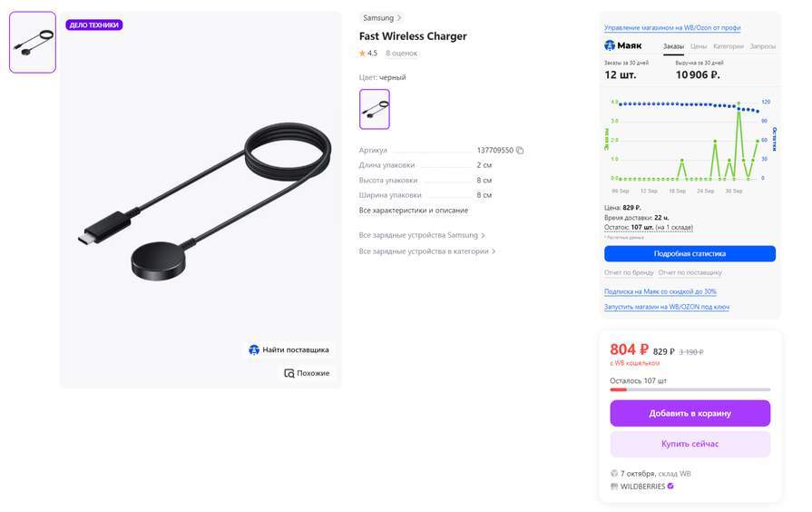Switch to the Цены tab
The width and height of the screenshot is (812, 512).
click(x=698, y=46)
